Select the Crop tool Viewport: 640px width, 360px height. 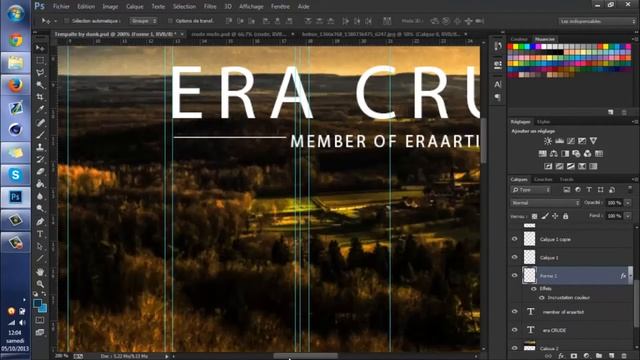pyautogui.click(x=40, y=97)
